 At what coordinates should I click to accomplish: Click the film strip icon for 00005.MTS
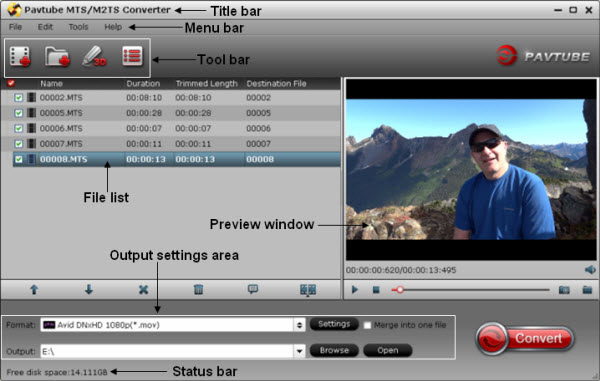coord(31,113)
